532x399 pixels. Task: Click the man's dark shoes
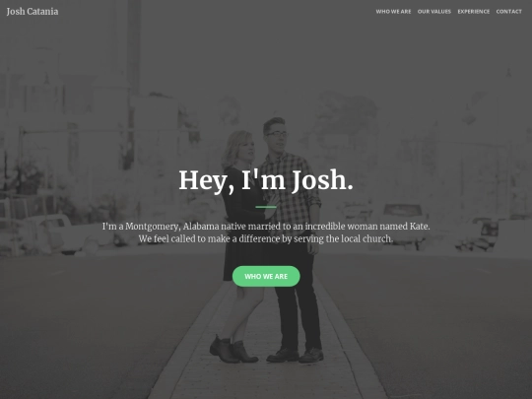point(296,356)
